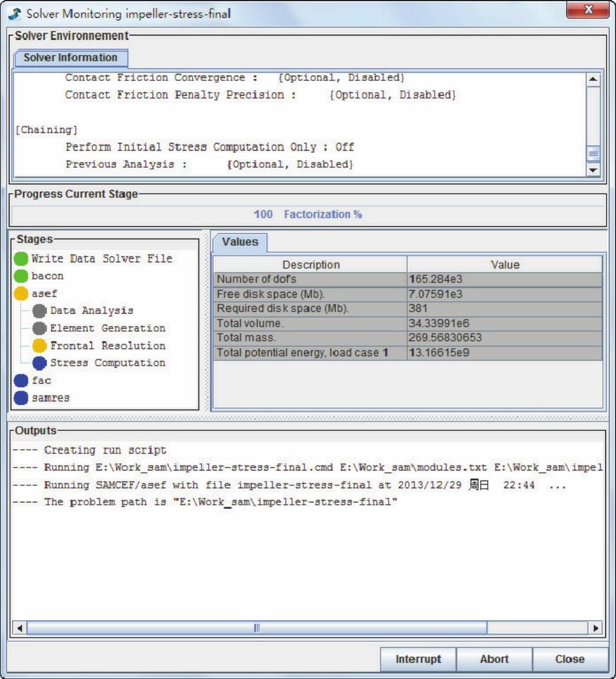616x679 pixels.
Task: Click gray status icon for Data Analysis
Action: [40, 311]
